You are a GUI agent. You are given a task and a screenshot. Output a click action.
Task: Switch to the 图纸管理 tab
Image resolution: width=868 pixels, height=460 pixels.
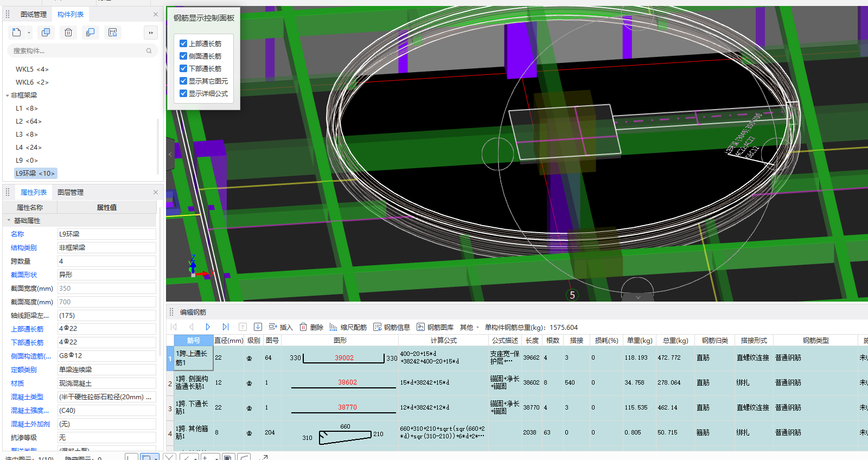[34, 15]
